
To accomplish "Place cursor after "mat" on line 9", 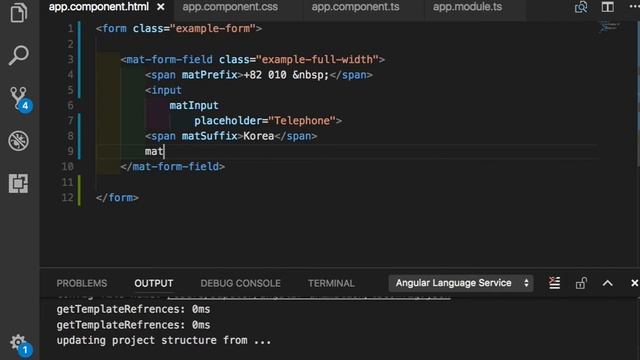I will coord(164,151).
